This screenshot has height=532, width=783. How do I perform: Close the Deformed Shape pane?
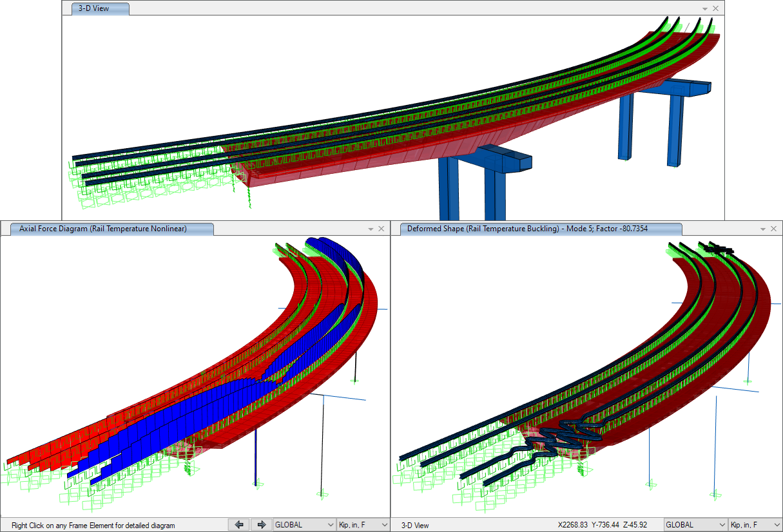773,229
